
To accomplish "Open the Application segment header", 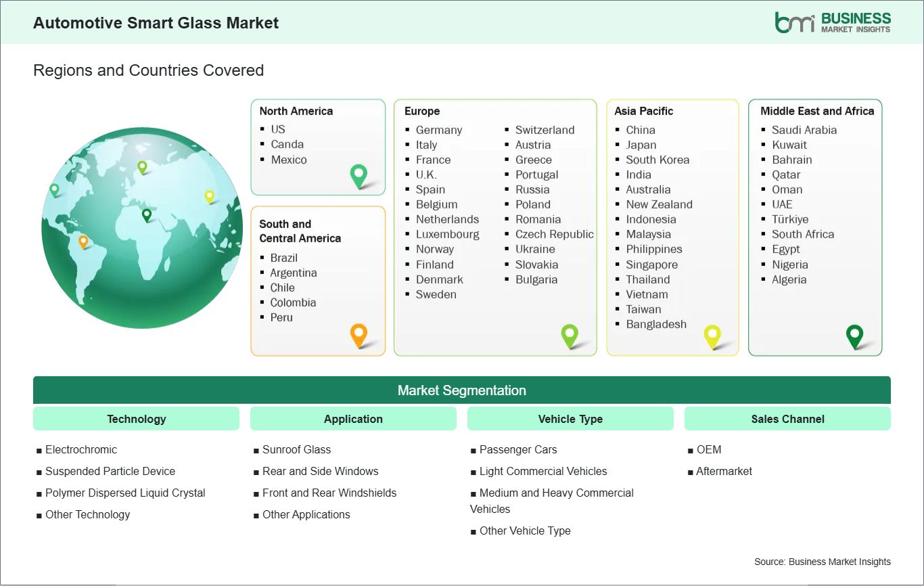I will (x=353, y=419).
